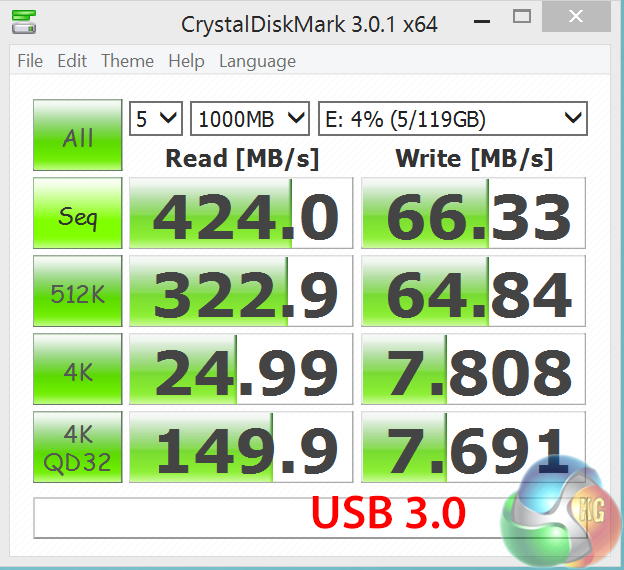The width and height of the screenshot is (624, 570).
Task: Open the File menu
Action: [x=30, y=61]
